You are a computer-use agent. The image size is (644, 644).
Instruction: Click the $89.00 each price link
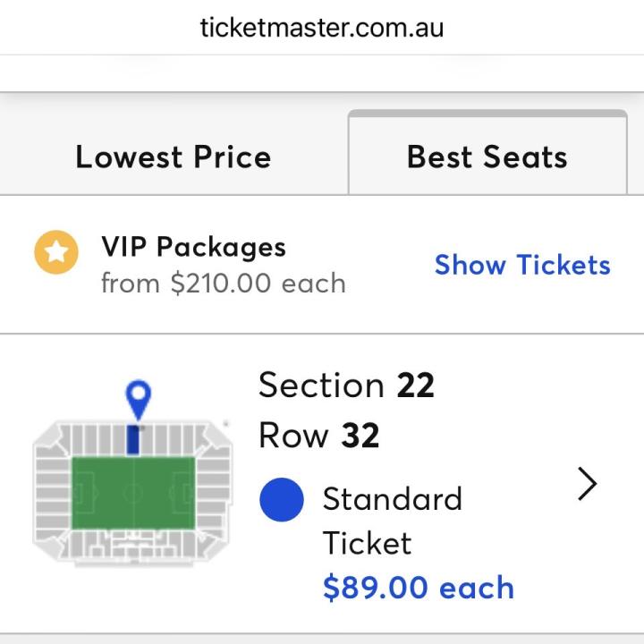pos(418,588)
